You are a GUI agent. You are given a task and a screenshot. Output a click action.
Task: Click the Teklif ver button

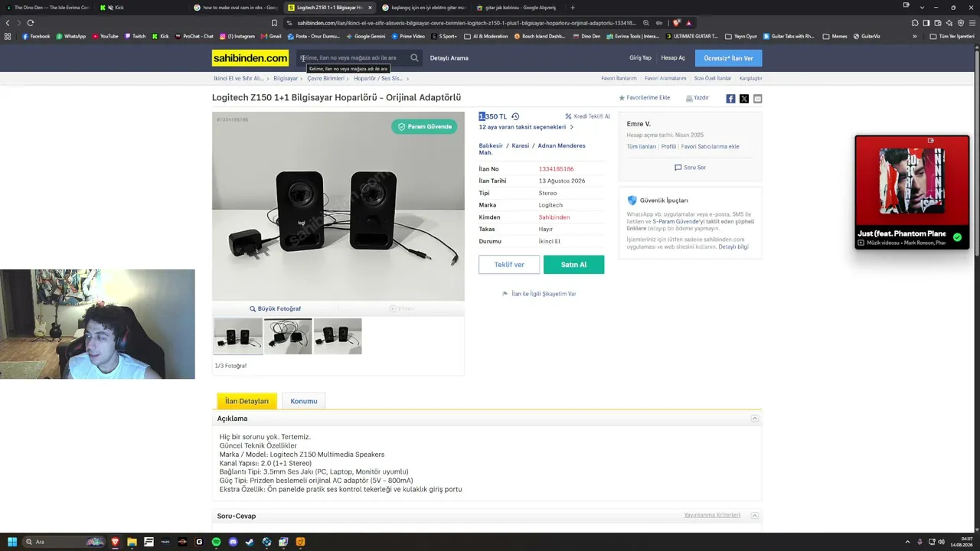(x=509, y=265)
